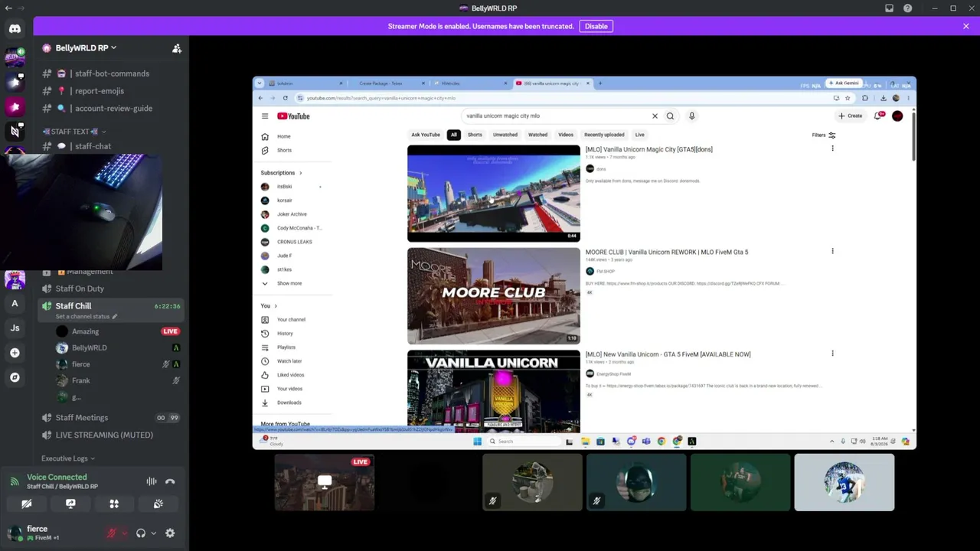
Task: Open the staff-chat channel
Action: coord(112,146)
